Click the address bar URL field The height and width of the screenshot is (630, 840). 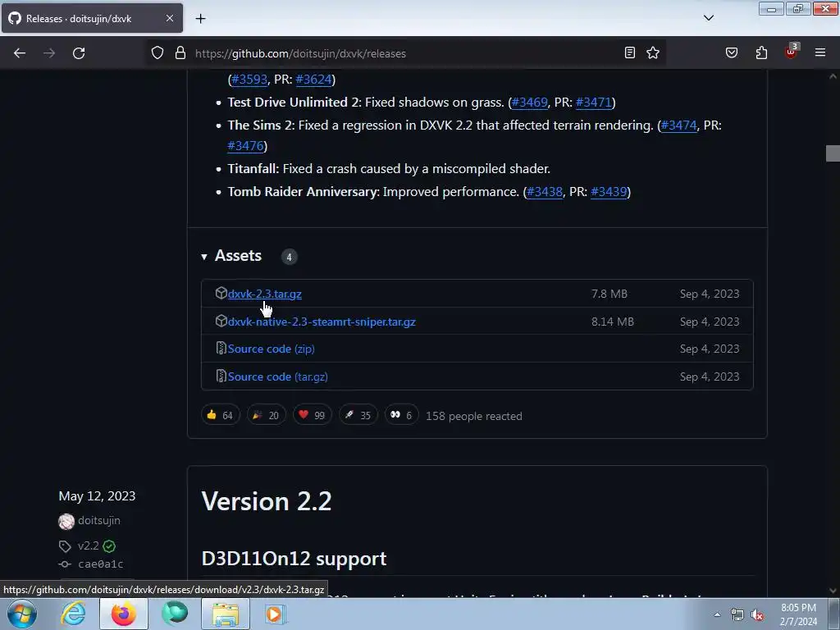tap(407, 53)
